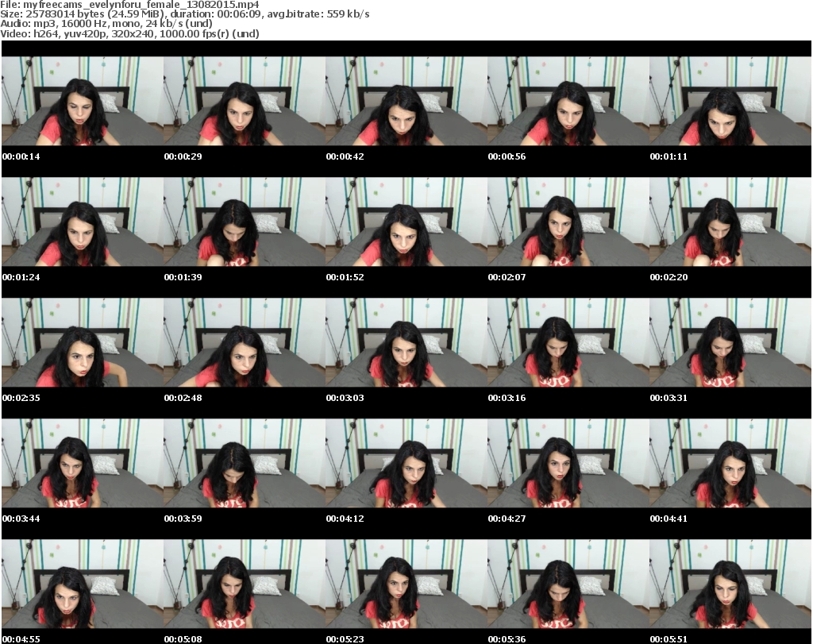Select the frame at 00:00:56
813x644 pixels.
pyautogui.click(x=568, y=101)
